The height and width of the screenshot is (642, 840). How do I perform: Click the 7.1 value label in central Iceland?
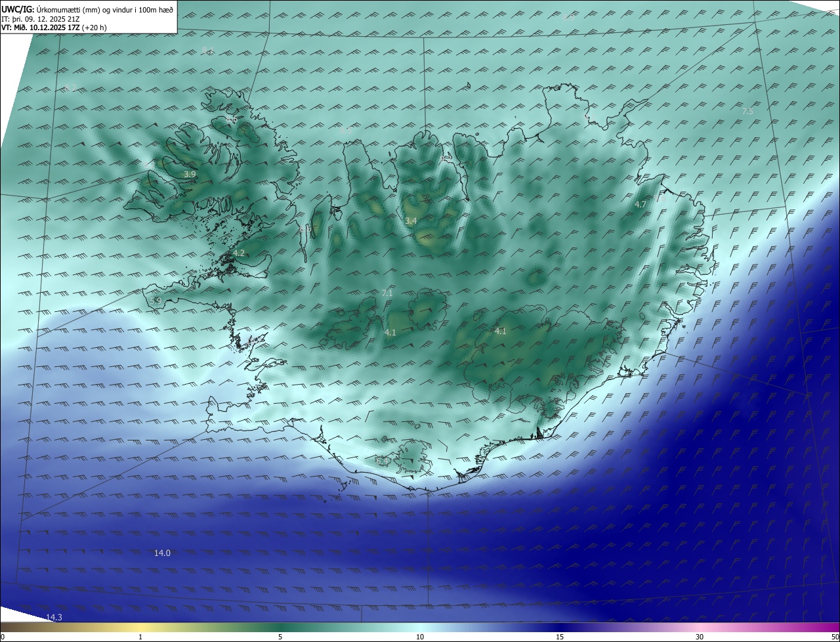(x=387, y=293)
